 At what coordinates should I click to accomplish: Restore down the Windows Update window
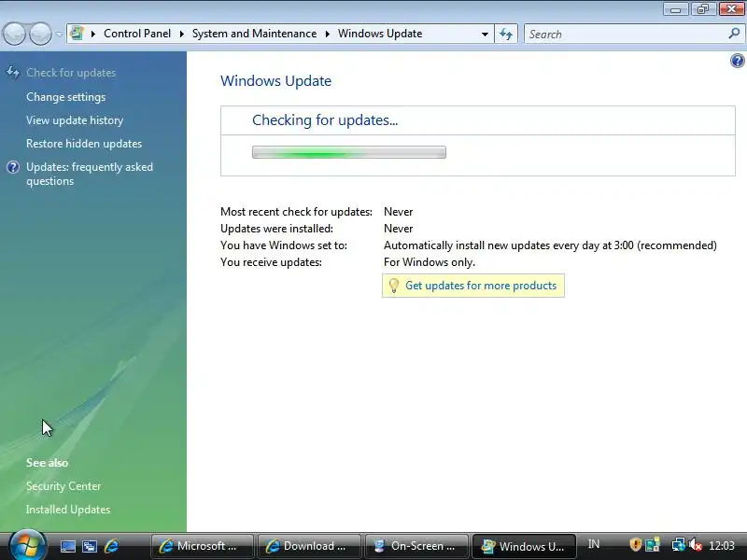(703, 9)
